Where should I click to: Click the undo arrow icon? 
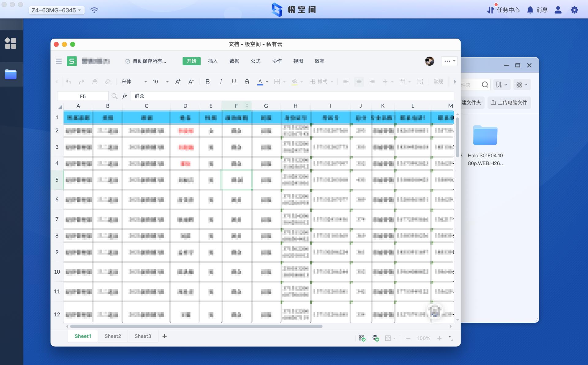click(x=69, y=82)
